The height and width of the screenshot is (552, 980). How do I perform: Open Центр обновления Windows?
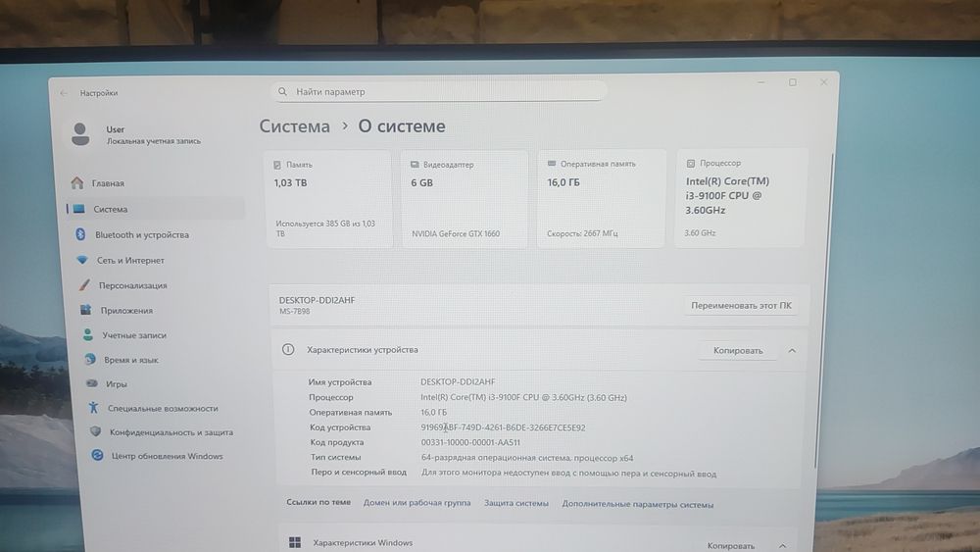point(167,456)
